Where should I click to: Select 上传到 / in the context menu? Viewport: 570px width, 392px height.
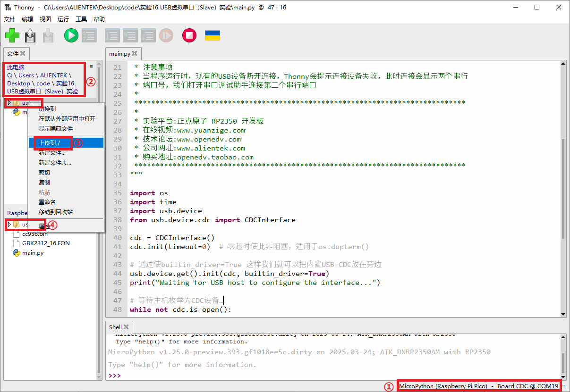point(66,142)
